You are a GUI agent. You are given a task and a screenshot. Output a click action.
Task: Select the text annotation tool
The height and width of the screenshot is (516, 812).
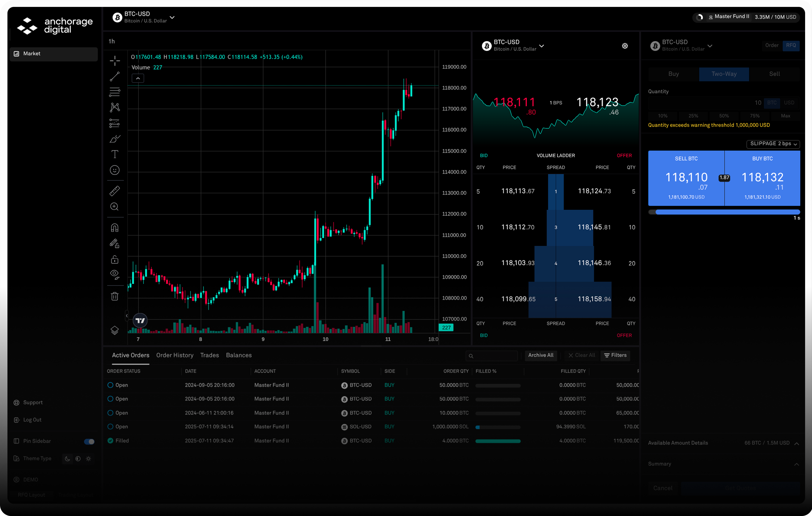[115, 154]
